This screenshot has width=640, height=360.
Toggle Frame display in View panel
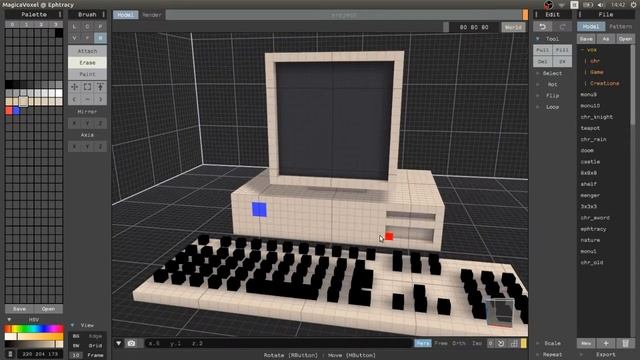click(x=95, y=355)
